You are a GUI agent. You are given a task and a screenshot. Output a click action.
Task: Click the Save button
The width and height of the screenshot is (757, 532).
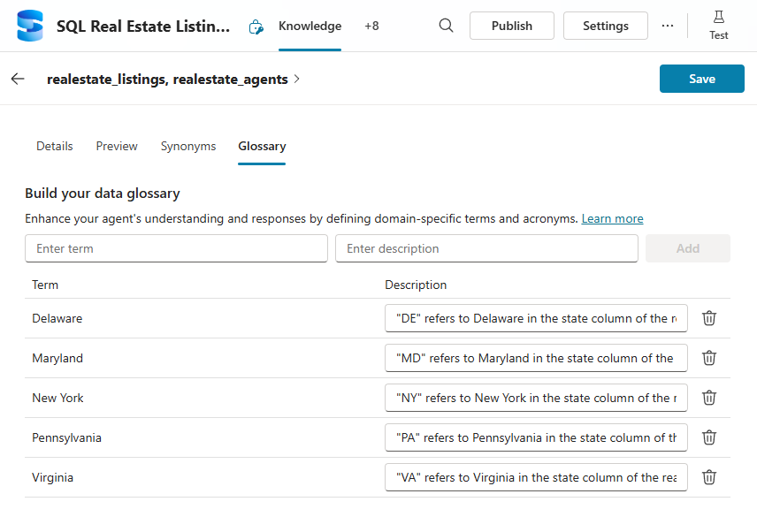(x=701, y=79)
